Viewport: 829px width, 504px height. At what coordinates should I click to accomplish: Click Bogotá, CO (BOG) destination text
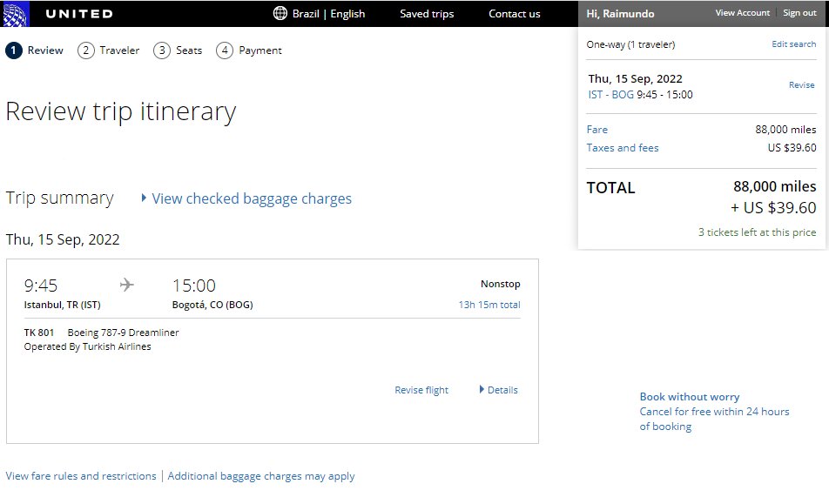pyautogui.click(x=212, y=305)
